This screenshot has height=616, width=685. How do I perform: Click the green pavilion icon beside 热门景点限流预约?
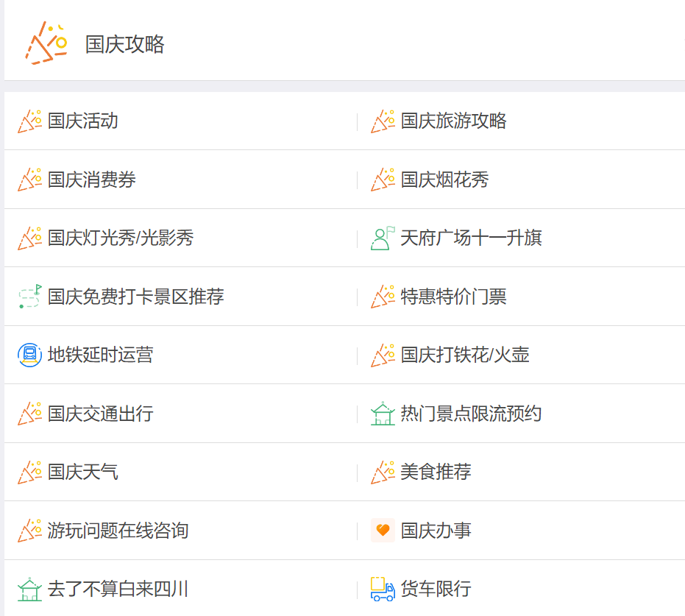tap(383, 414)
